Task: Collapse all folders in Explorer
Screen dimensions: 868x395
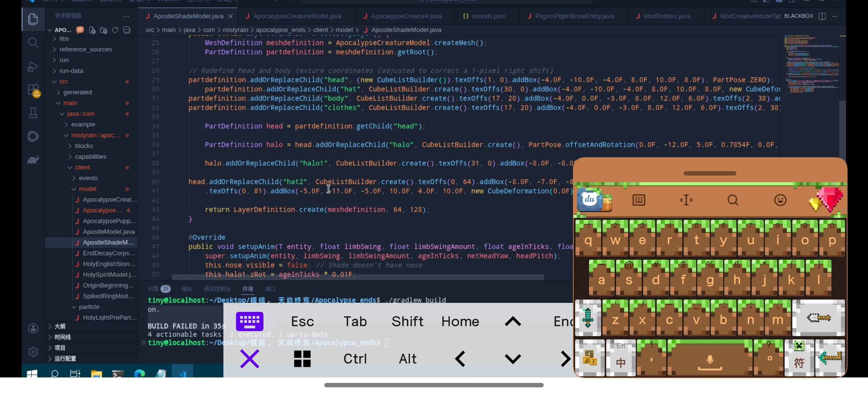Action: [x=127, y=30]
